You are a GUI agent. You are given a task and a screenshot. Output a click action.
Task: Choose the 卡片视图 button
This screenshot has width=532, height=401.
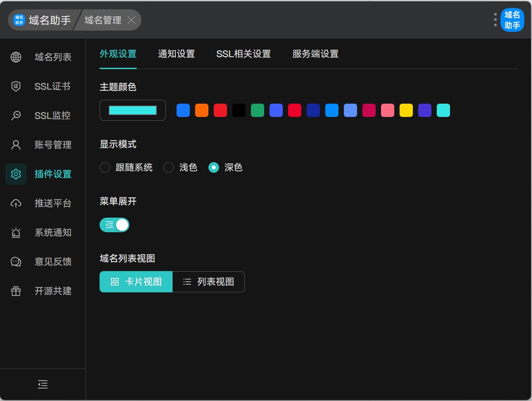coord(136,282)
